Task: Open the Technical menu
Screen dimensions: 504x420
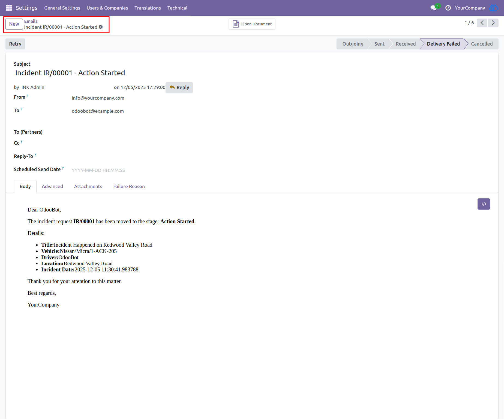Action: click(x=177, y=8)
